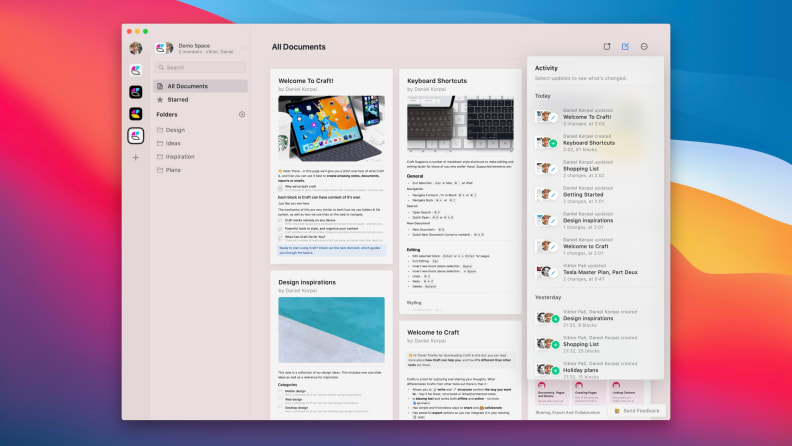This screenshot has height=446, width=792.
Task: Open the Design folder
Action: click(175, 130)
